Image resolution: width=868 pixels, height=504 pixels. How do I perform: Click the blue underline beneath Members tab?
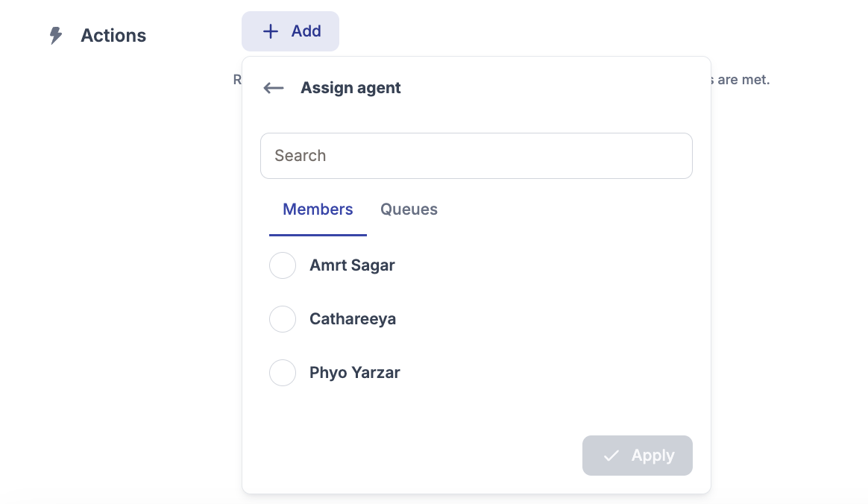(318, 235)
